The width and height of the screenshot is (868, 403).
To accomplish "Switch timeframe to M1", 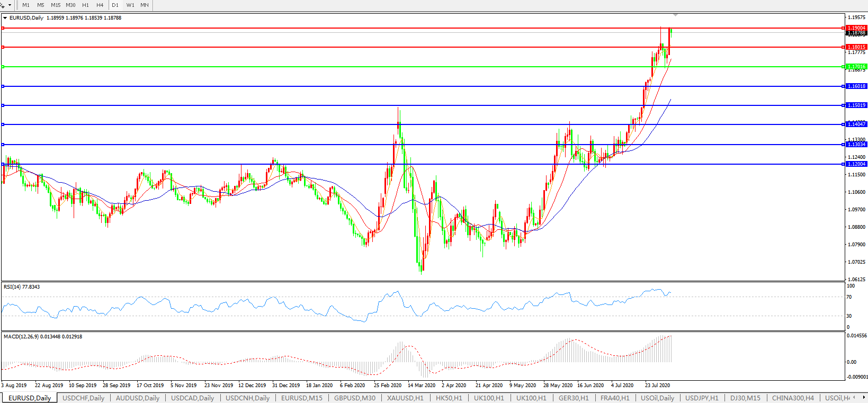I will tap(26, 5).
